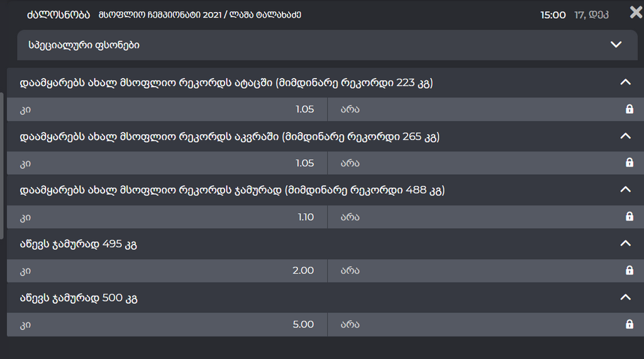Expand the სპეციალური ფსონები dropdown

616,45
